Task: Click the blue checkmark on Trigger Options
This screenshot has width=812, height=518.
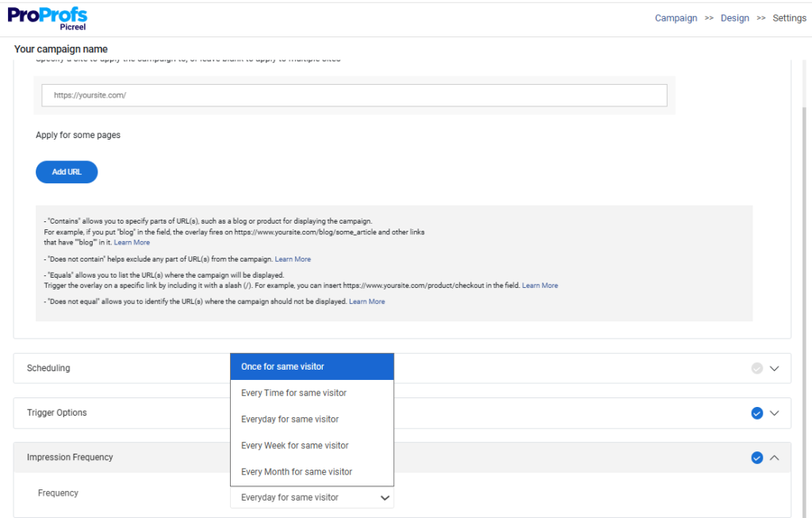Action: (756, 412)
